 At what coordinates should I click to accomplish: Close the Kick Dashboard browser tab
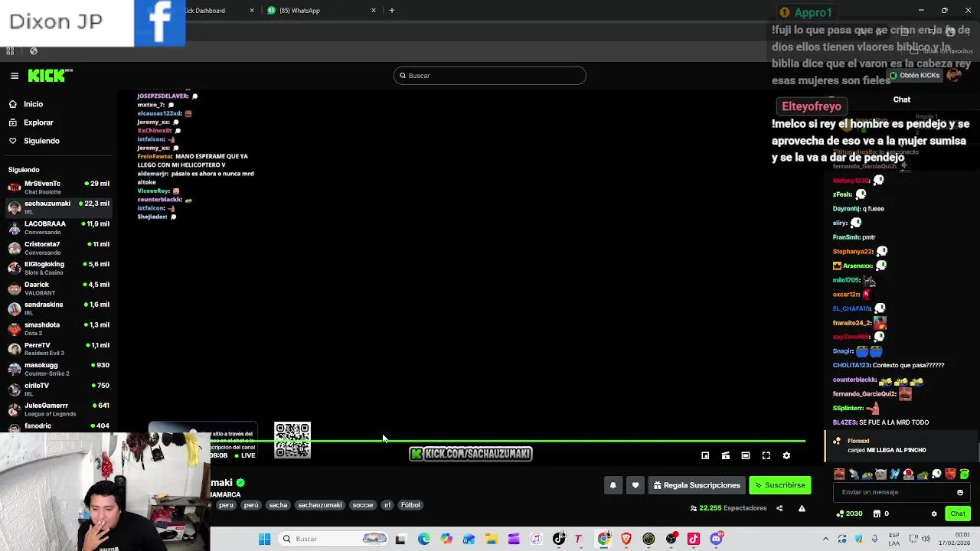coord(252,11)
